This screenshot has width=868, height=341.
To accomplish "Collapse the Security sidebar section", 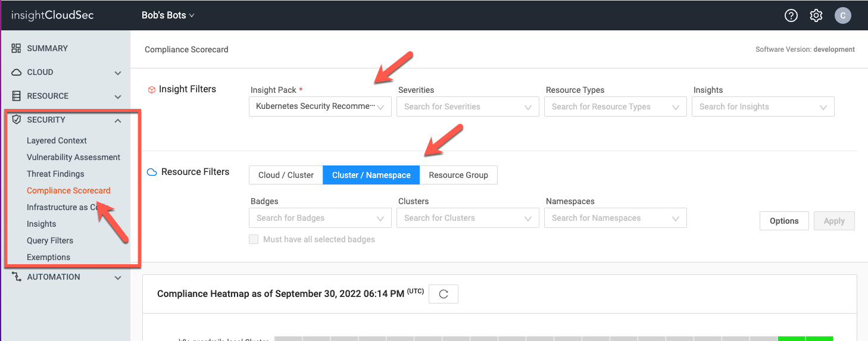I will (x=118, y=120).
